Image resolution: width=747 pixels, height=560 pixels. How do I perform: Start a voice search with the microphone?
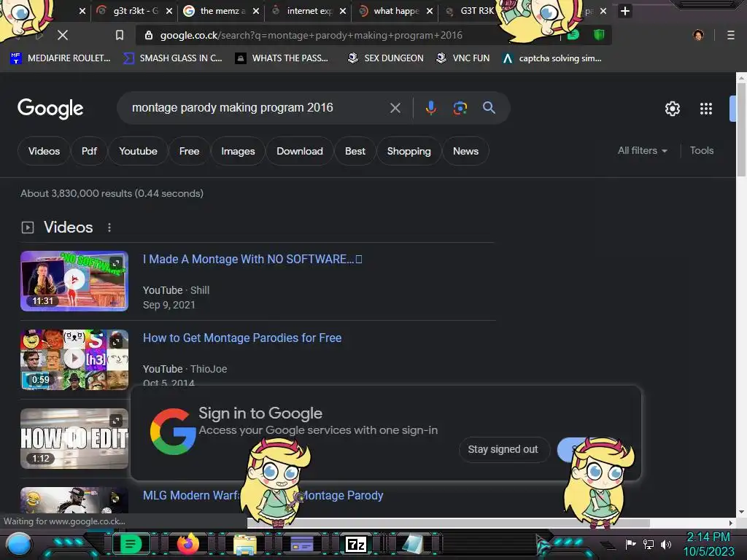(x=430, y=108)
